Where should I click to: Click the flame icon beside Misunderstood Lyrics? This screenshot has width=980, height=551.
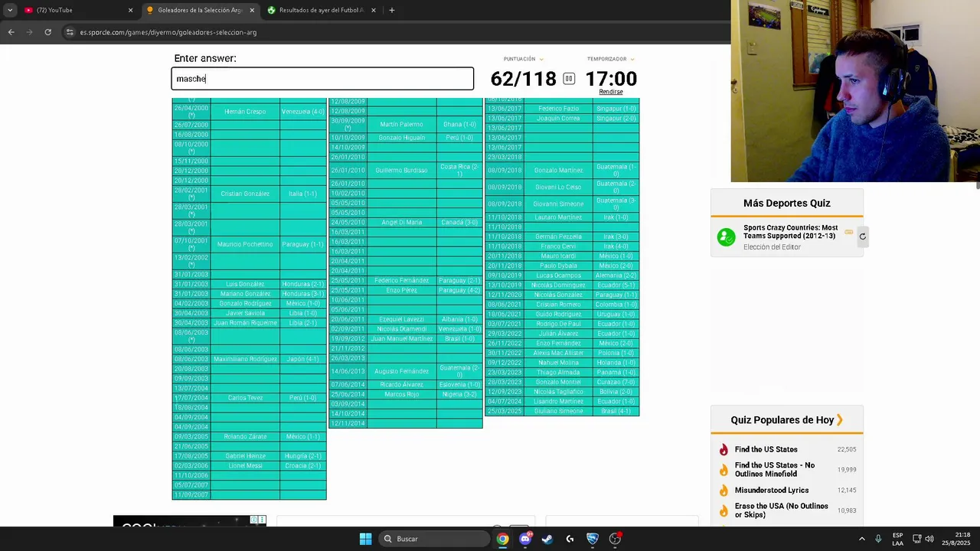click(724, 490)
